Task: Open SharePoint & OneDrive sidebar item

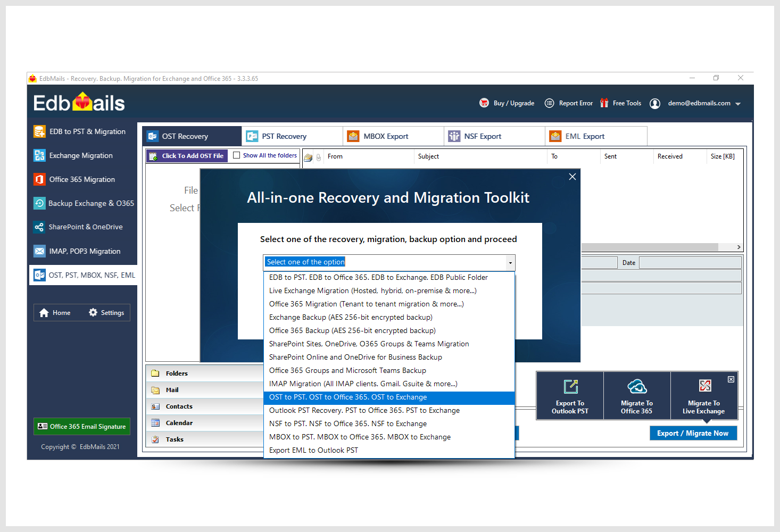Action: (x=85, y=227)
